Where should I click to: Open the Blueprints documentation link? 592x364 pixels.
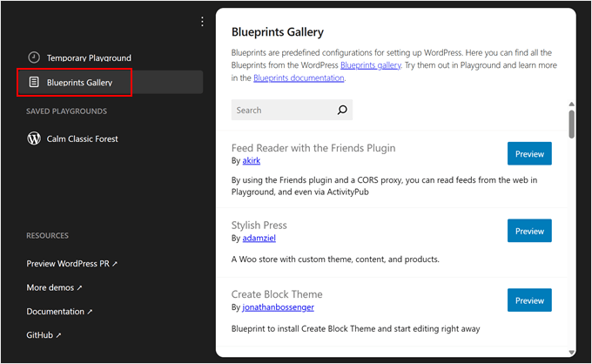[299, 78]
